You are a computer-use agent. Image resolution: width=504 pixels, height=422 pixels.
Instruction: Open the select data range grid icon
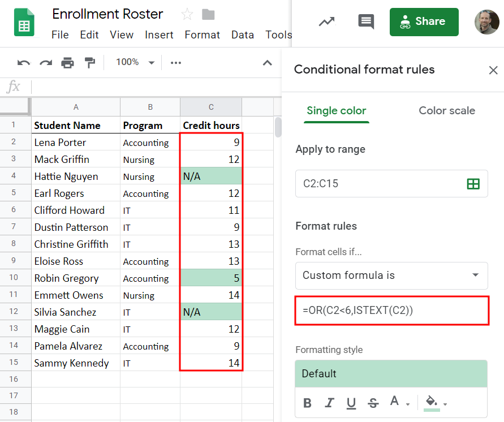click(473, 184)
